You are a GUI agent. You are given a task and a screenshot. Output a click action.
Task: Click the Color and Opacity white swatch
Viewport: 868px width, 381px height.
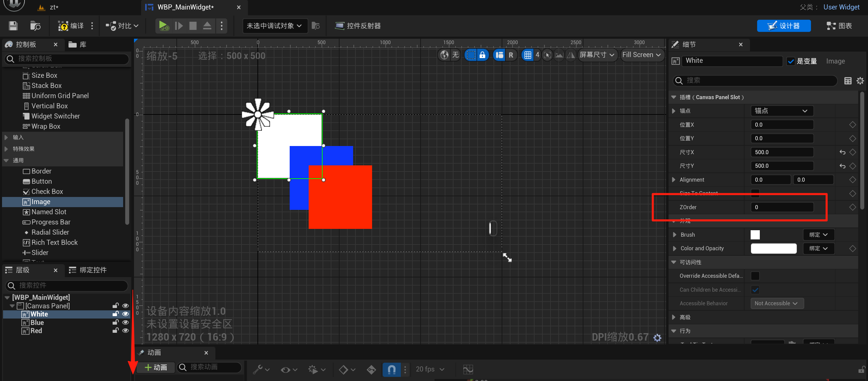(x=773, y=249)
